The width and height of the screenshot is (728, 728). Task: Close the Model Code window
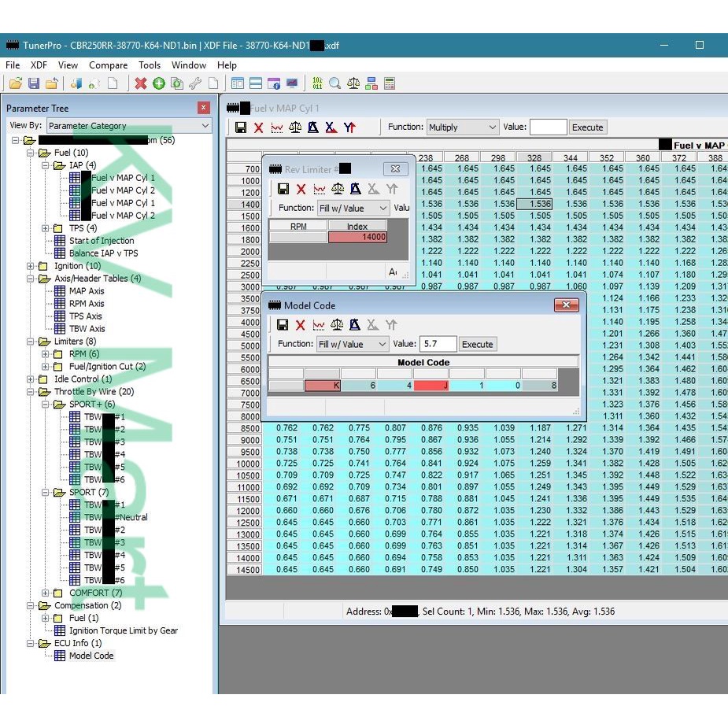pyautogui.click(x=567, y=305)
